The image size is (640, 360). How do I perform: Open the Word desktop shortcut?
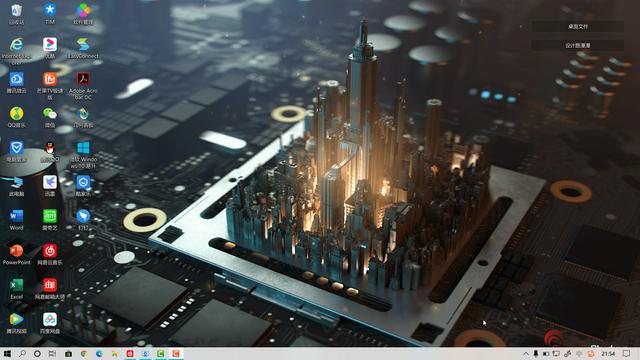point(16,220)
